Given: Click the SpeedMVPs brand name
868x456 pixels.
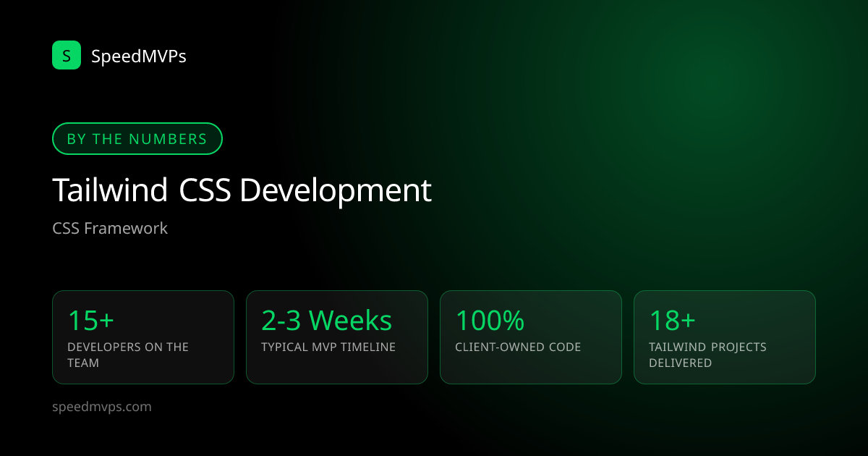Looking at the screenshot, I should coord(139,56).
